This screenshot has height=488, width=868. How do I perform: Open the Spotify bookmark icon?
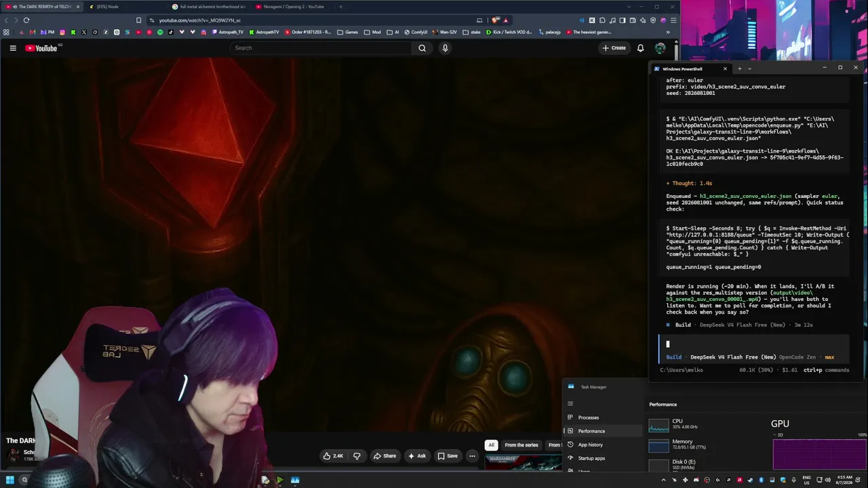pyautogui.click(x=160, y=32)
